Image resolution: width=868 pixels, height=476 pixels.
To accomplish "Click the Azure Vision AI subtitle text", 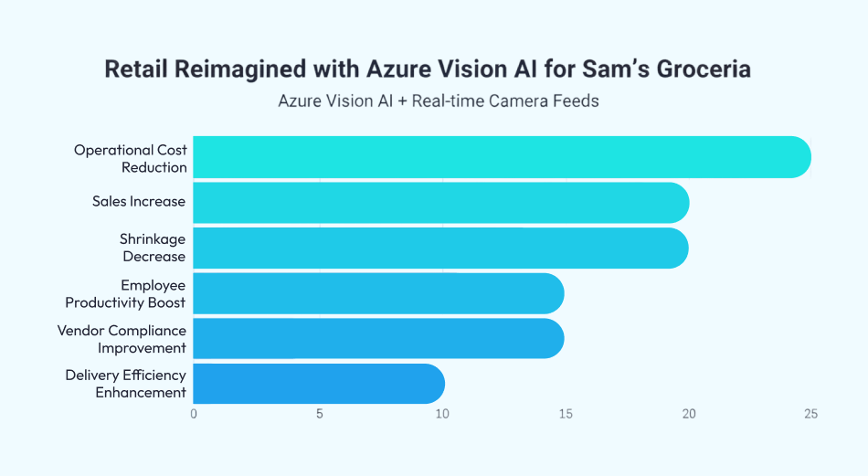I will click(439, 100).
